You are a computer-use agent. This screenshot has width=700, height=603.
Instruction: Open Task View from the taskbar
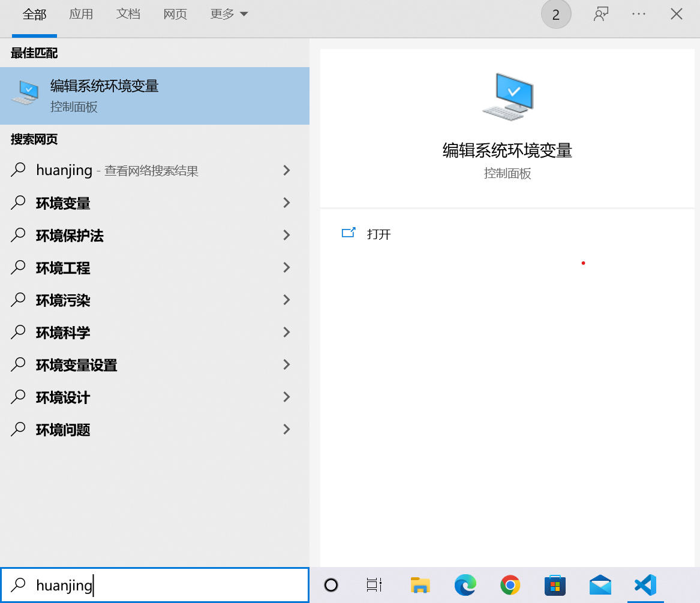(374, 585)
